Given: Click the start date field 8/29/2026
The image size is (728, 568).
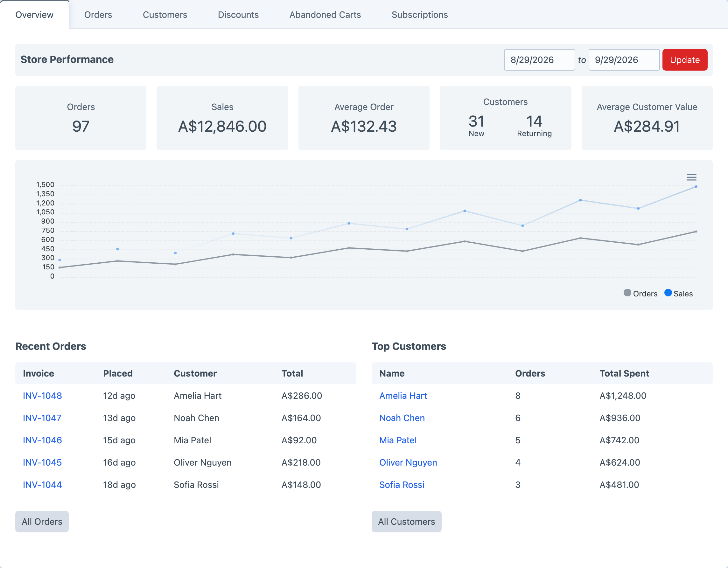Looking at the screenshot, I should [539, 60].
